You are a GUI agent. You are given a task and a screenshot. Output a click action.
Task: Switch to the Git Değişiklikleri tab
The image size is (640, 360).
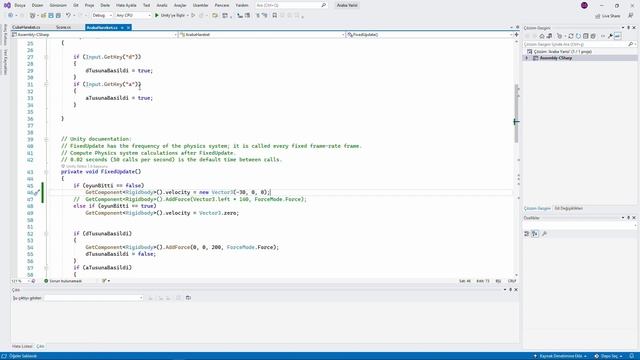pos(568,208)
